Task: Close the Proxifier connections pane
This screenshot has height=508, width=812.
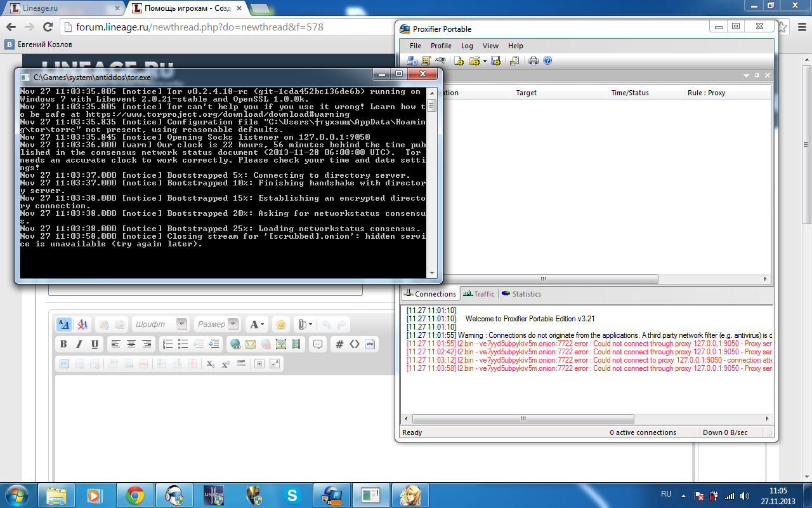Action: pos(767,76)
